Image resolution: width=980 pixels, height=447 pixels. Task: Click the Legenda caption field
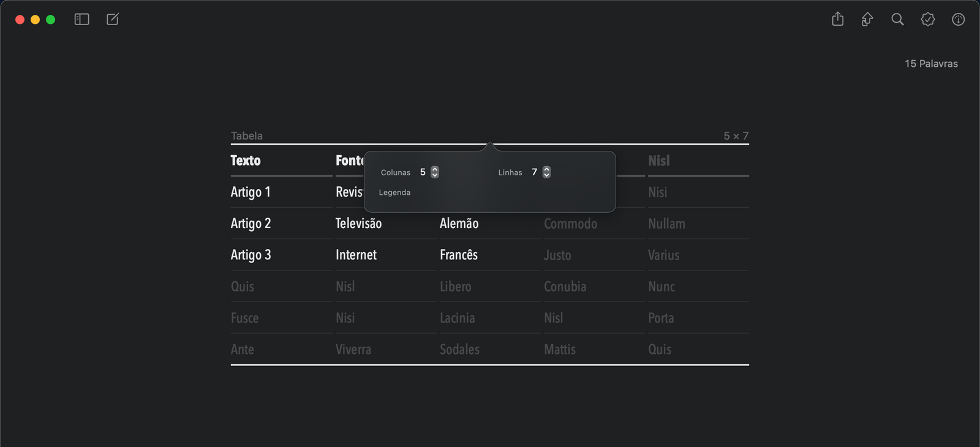click(x=395, y=193)
